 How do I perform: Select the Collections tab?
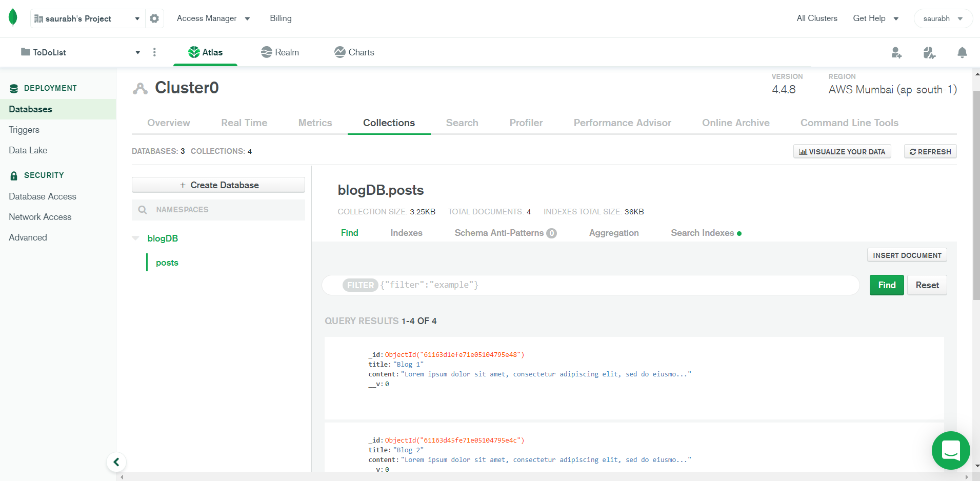tap(389, 123)
